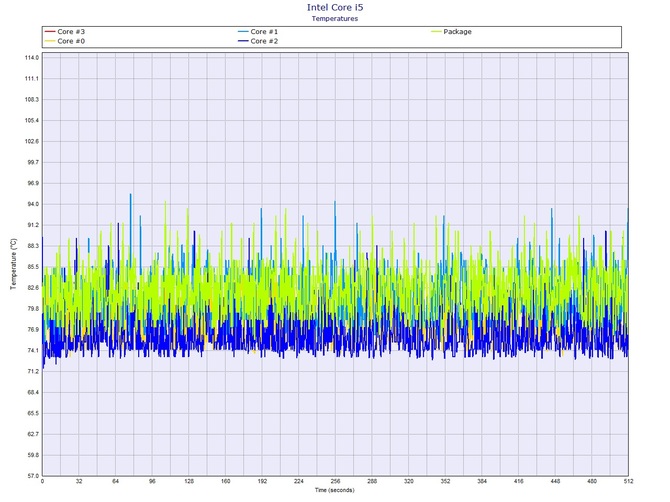Click the 480 time-axis tick label
670x502 pixels.
point(592,481)
